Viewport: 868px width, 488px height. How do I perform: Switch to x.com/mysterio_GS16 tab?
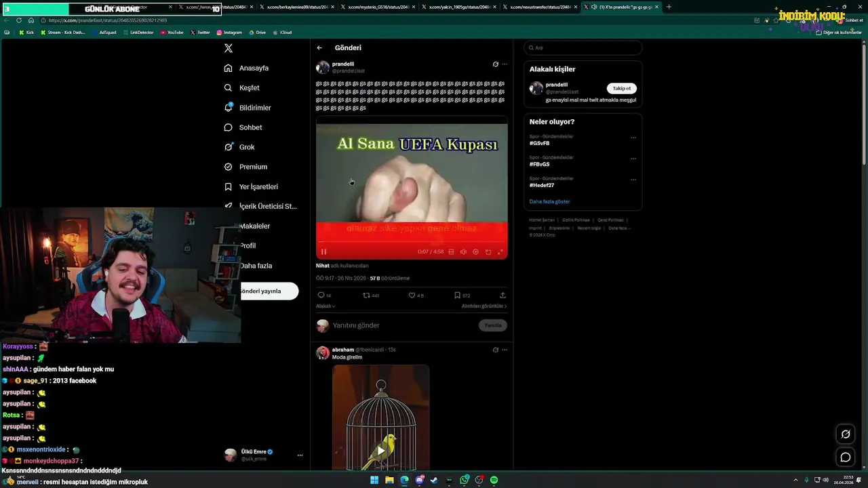pos(378,7)
